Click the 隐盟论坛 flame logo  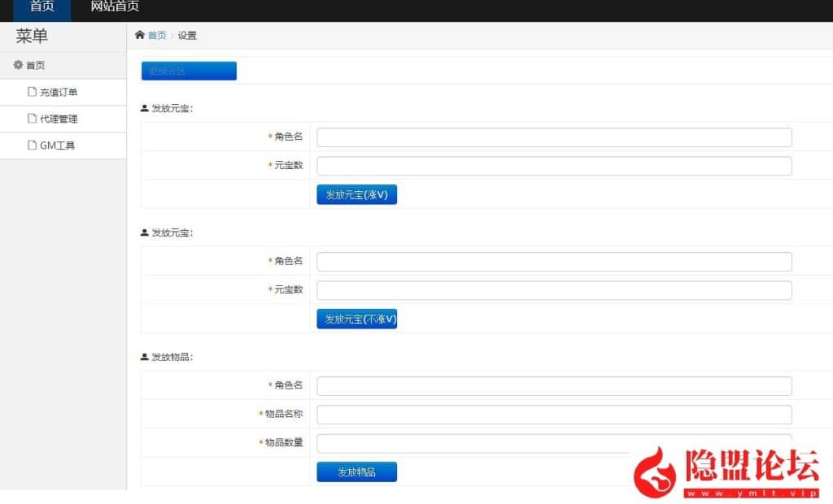(x=656, y=471)
